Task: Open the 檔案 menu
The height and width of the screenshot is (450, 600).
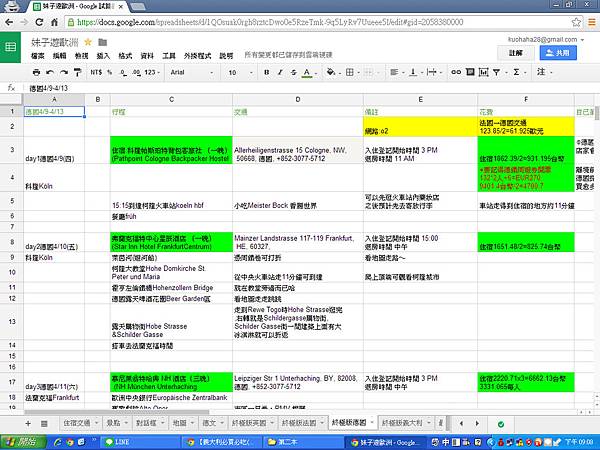Action: pyautogui.click(x=38, y=56)
